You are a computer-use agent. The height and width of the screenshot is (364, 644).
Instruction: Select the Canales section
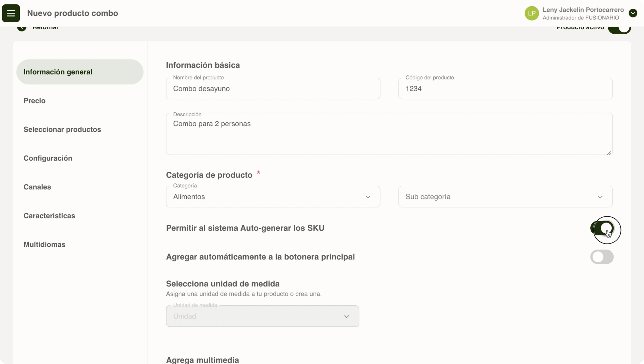click(x=37, y=187)
